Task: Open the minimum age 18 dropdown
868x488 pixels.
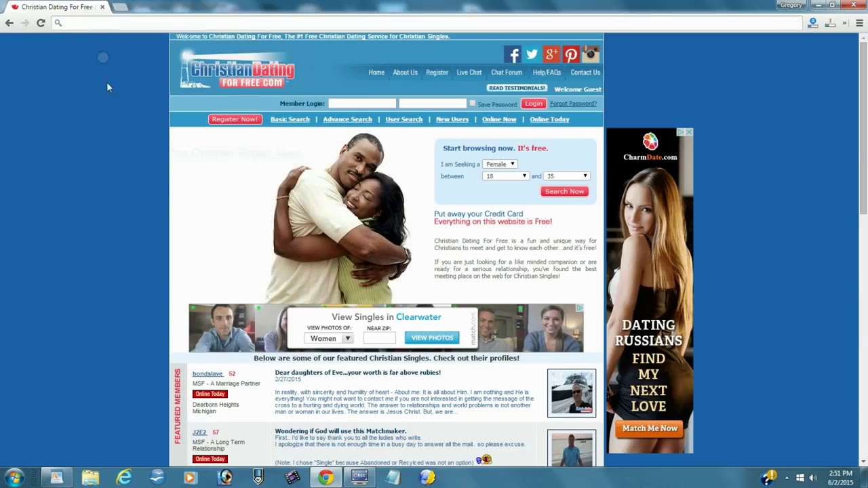Action: coord(505,176)
